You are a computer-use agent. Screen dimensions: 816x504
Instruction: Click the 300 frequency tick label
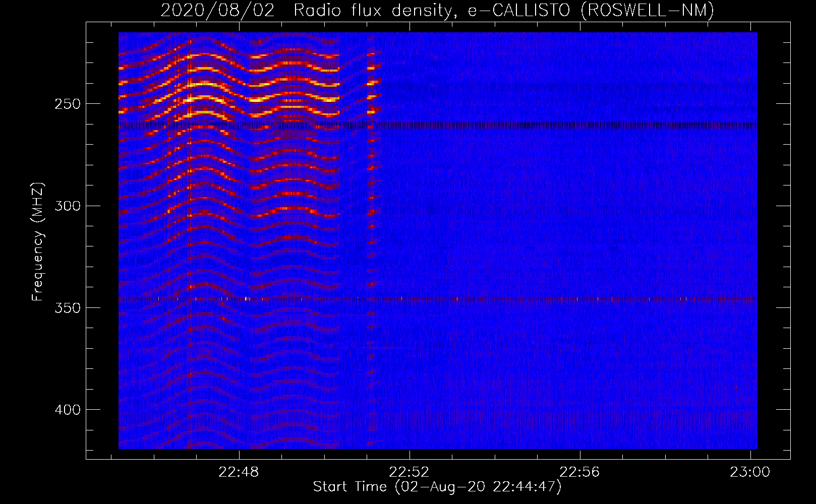tap(68, 206)
